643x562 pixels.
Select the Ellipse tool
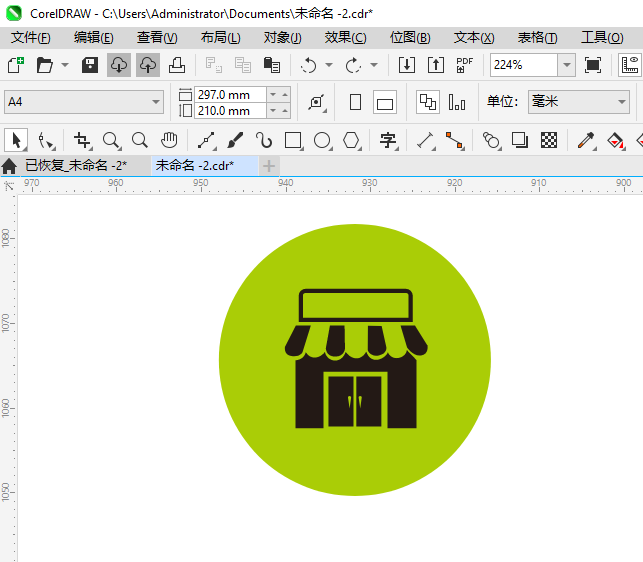point(322,141)
